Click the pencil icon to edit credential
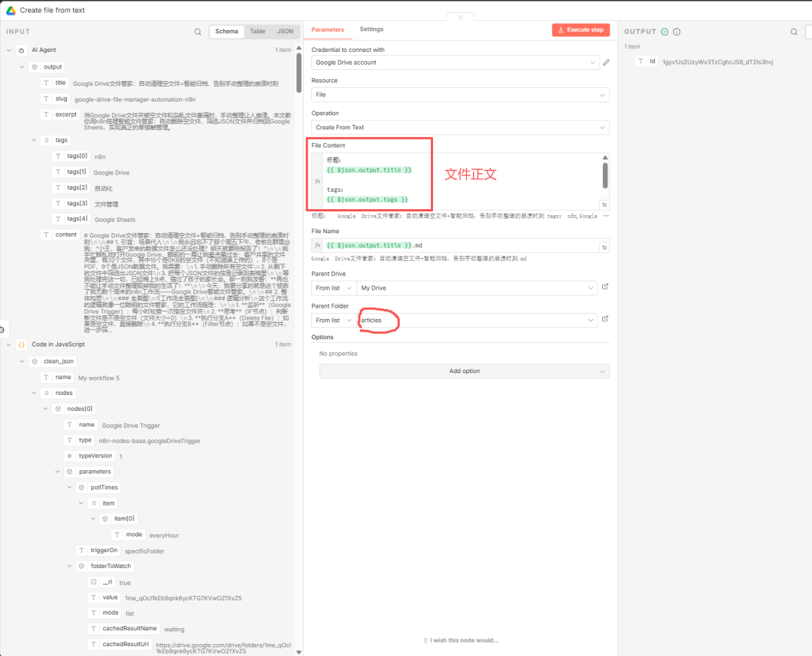This screenshot has width=812, height=656. (x=606, y=62)
